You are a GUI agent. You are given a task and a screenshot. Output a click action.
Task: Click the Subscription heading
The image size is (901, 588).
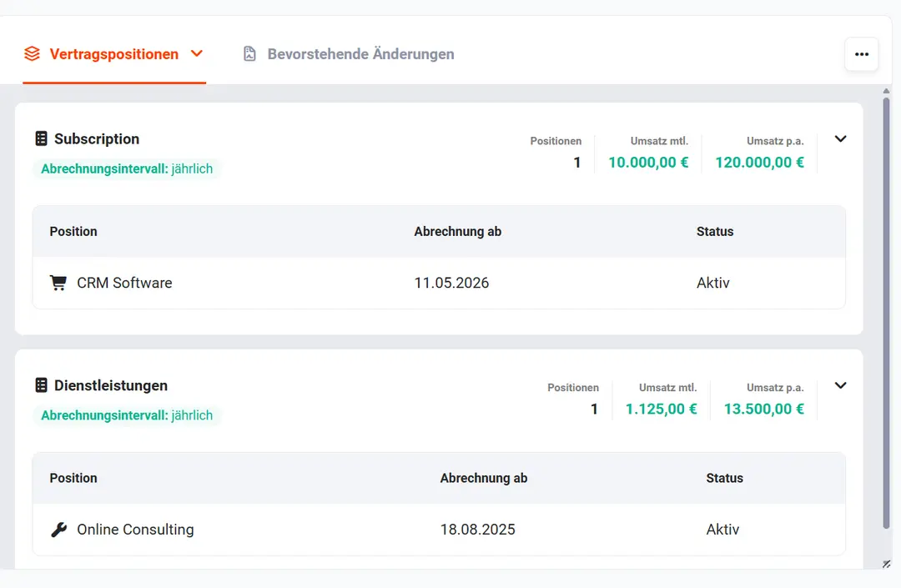tap(97, 139)
